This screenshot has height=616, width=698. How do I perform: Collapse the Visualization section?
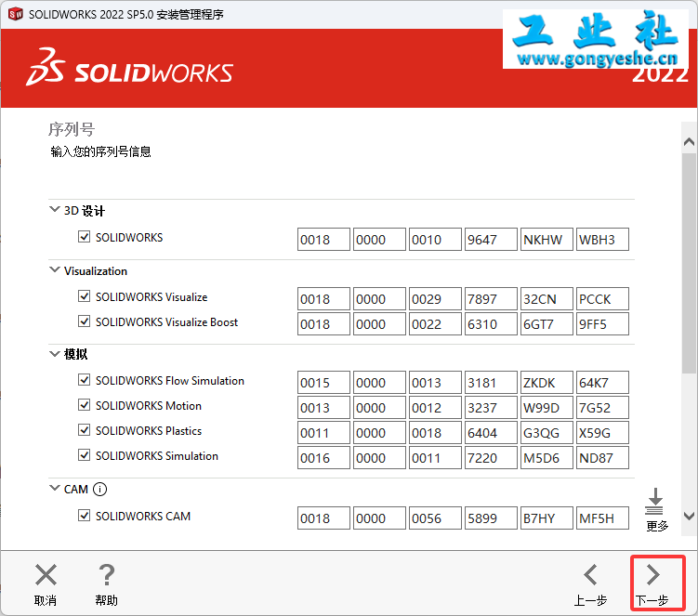(x=54, y=269)
